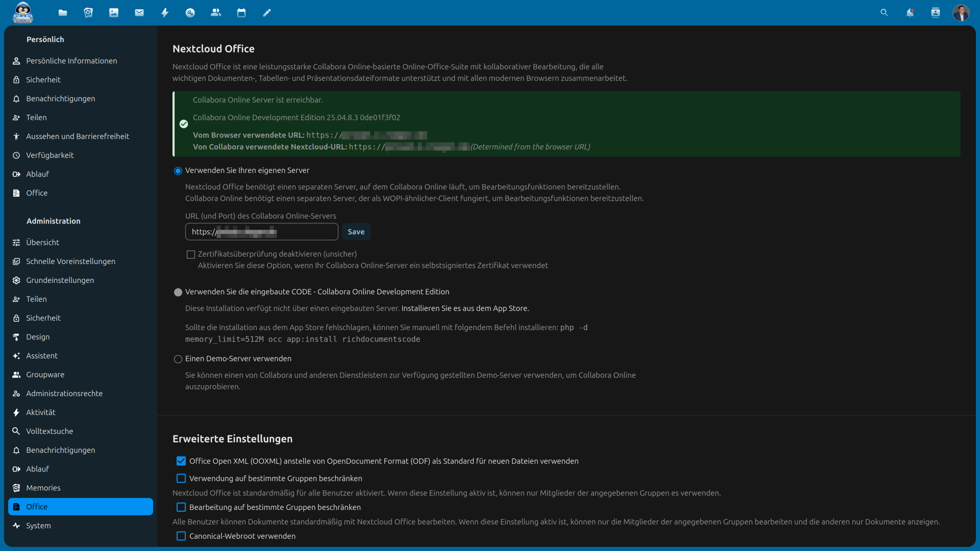This screenshot has width=980, height=551.
Task: Open 'Aussehen und Barrierefreiheit' settings
Action: (78, 136)
